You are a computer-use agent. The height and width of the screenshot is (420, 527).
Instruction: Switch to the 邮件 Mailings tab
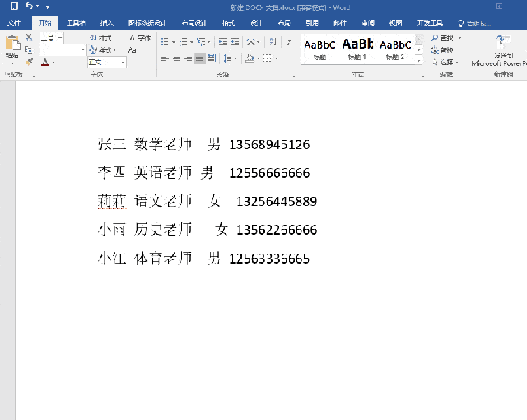click(340, 22)
